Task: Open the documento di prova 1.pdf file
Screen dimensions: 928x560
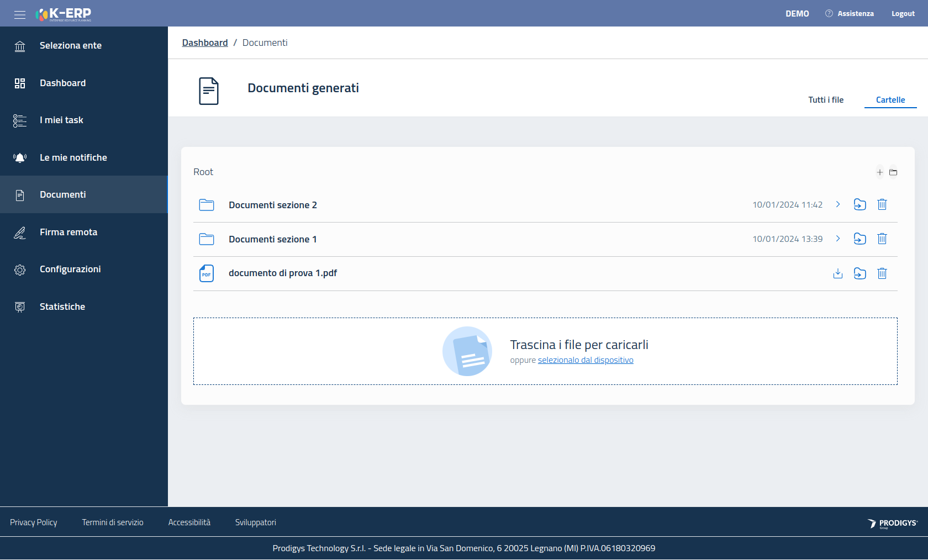Action: [282, 273]
